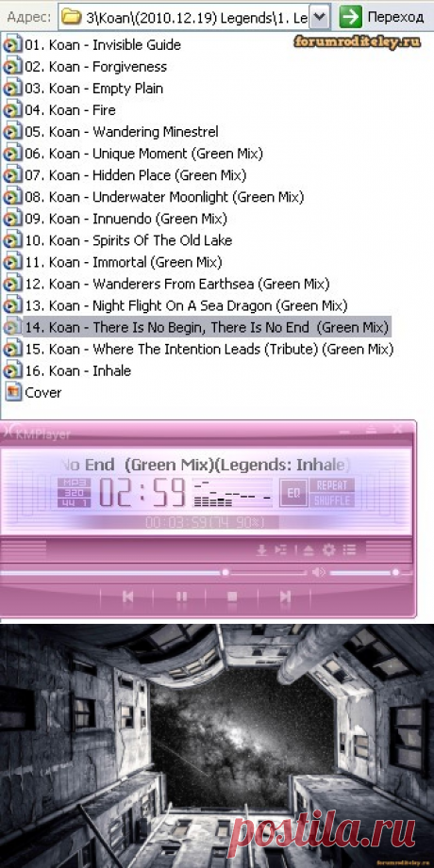Pause playback in KMPlayer
The height and width of the screenshot is (868, 434).
click(x=181, y=597)
